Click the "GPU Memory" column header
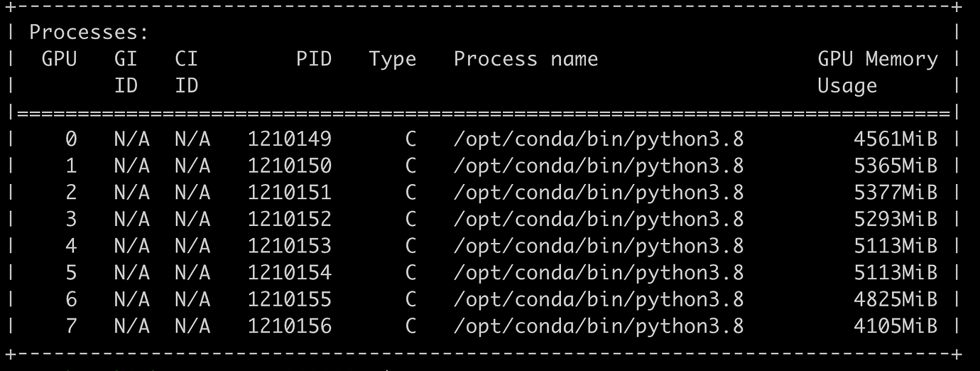 878,59
